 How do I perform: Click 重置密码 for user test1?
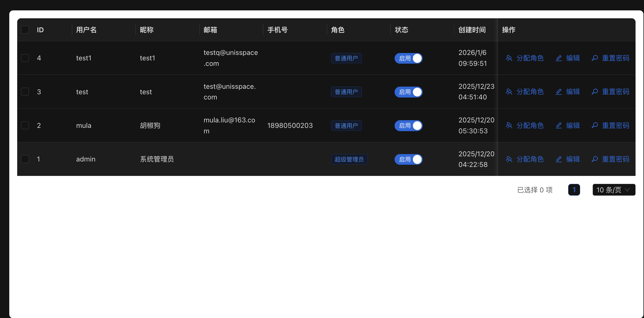(616, 58)
